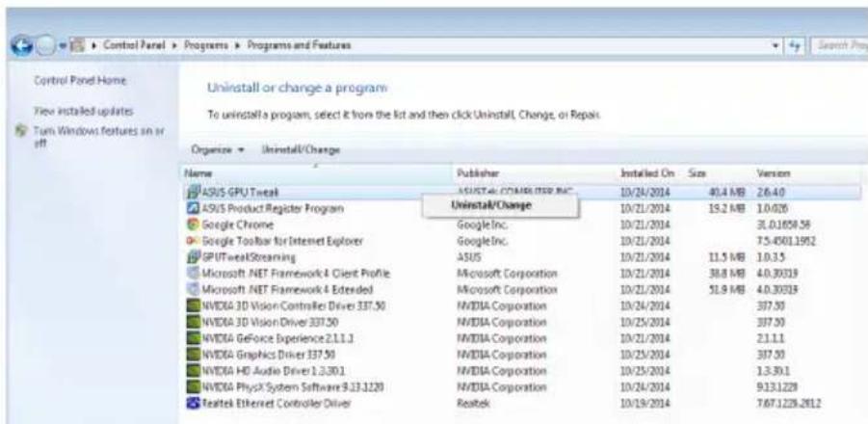Image resolution: width=868 pixels, height=424 pixels.
Task: Click the GPUTweakStreaming program icon
Action: (x=194, y=257)
